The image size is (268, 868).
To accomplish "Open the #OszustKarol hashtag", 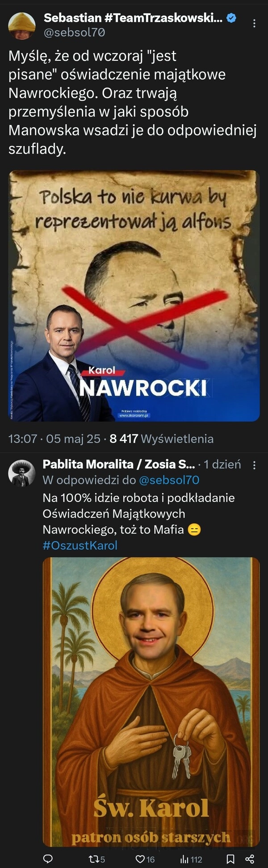I will tap(80, 545).
